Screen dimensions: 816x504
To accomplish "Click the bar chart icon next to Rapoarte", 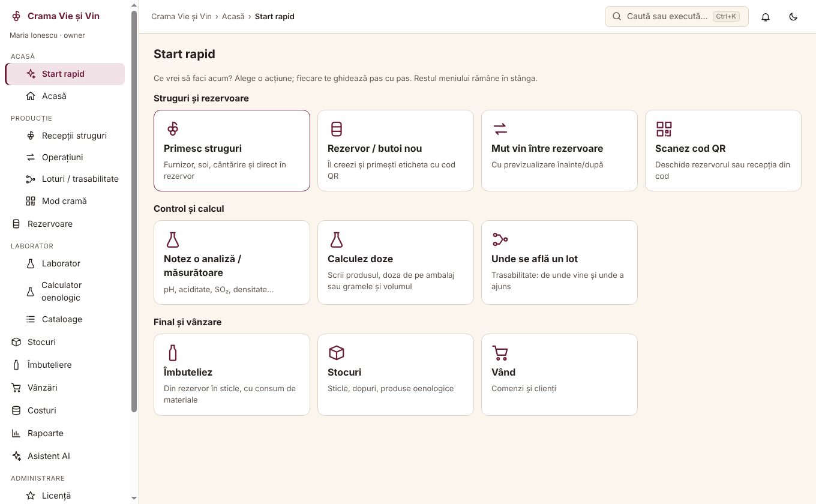I will (x=16, y=433).
